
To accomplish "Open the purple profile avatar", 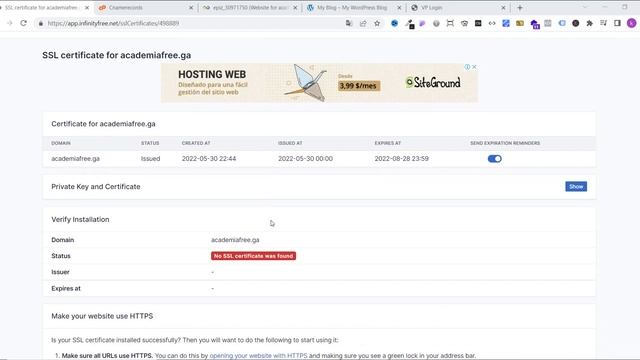I will 631,23.
